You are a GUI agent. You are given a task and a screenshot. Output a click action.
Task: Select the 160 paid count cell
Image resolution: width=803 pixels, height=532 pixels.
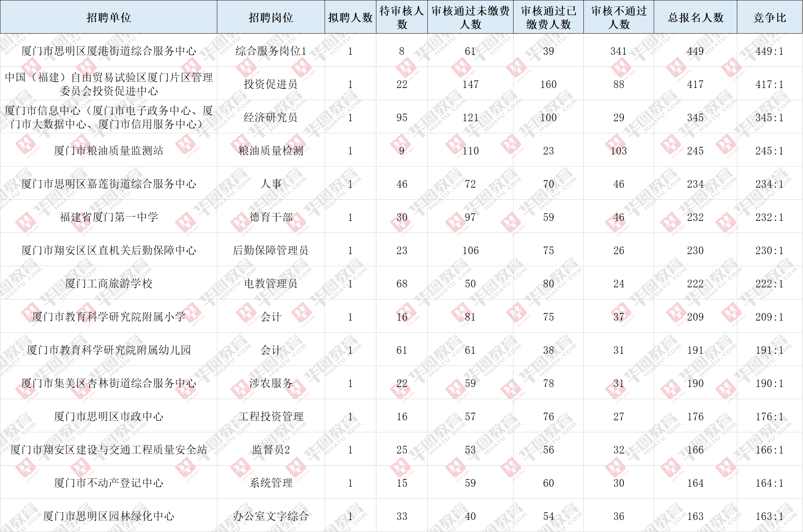[548, 83]
